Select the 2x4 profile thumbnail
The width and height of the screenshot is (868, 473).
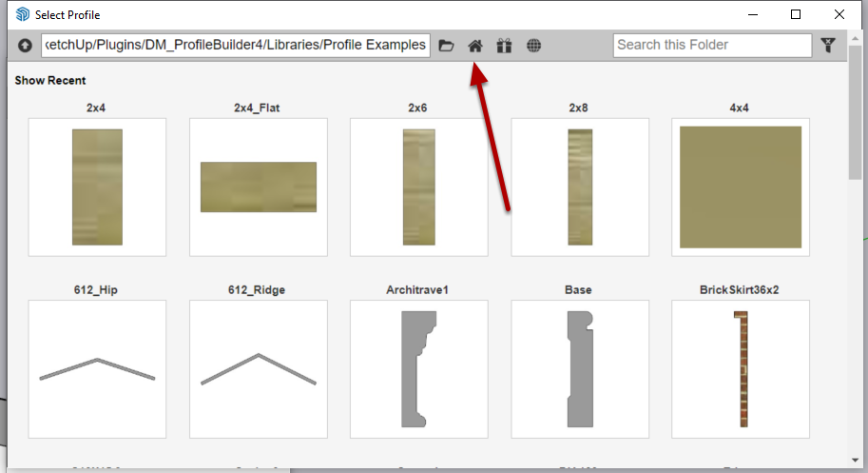tap(97, 187)
